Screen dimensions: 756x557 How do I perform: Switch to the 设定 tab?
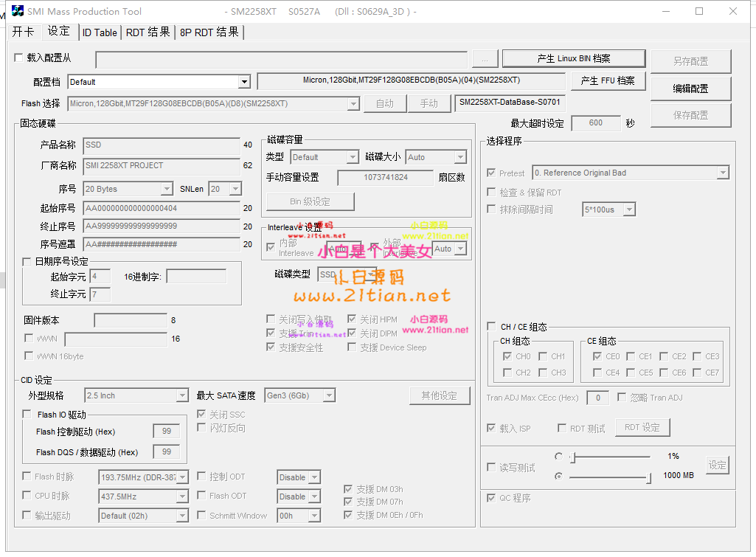59,31
